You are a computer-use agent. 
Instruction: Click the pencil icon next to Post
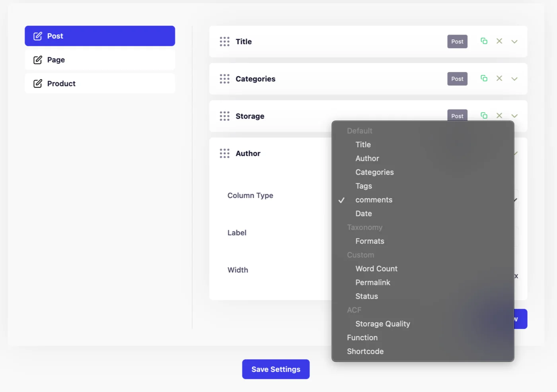click(37, 36)
